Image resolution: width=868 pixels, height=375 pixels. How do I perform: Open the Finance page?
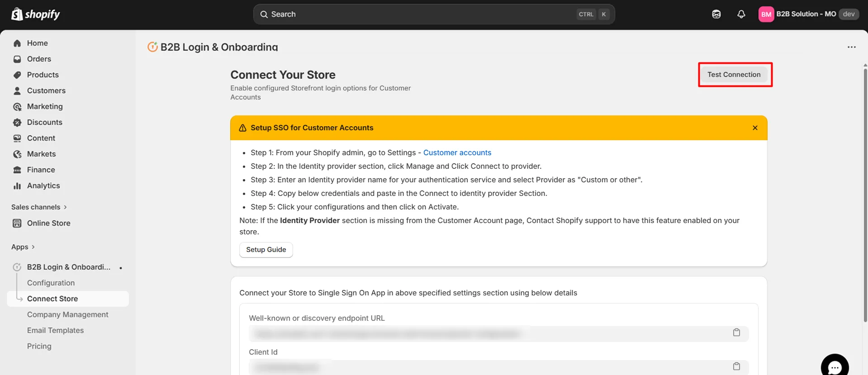click(x=41, y=170)
